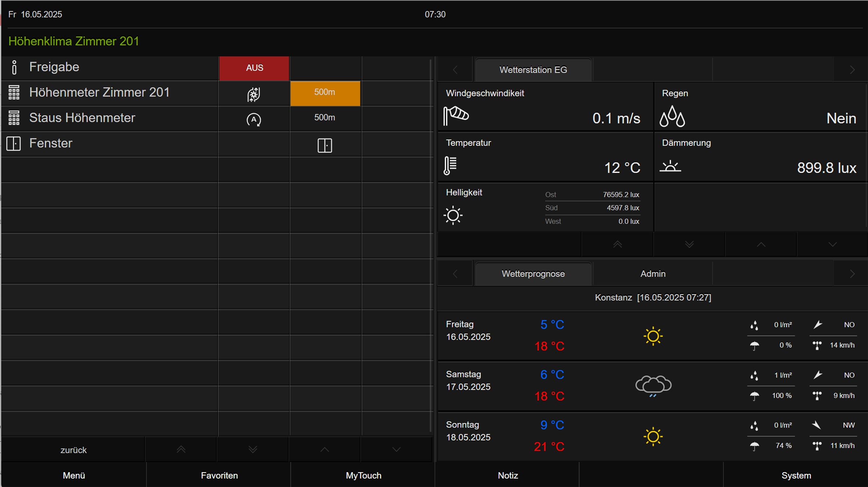This screenshot has height=487, width=868.
Task: Click the thermometer icon under Temperatur
Action: click(x=450, y=165)
